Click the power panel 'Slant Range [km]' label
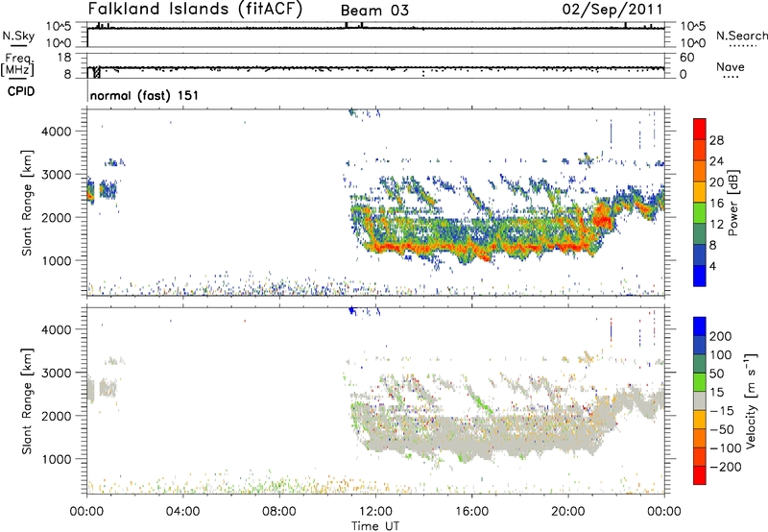768x532 pixels. click(27, 203)
